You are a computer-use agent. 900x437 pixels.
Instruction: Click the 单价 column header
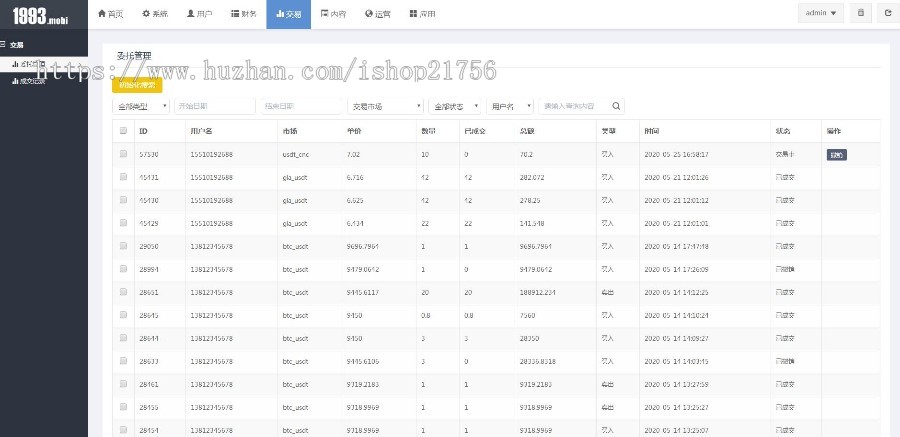[x=354, y=132]
